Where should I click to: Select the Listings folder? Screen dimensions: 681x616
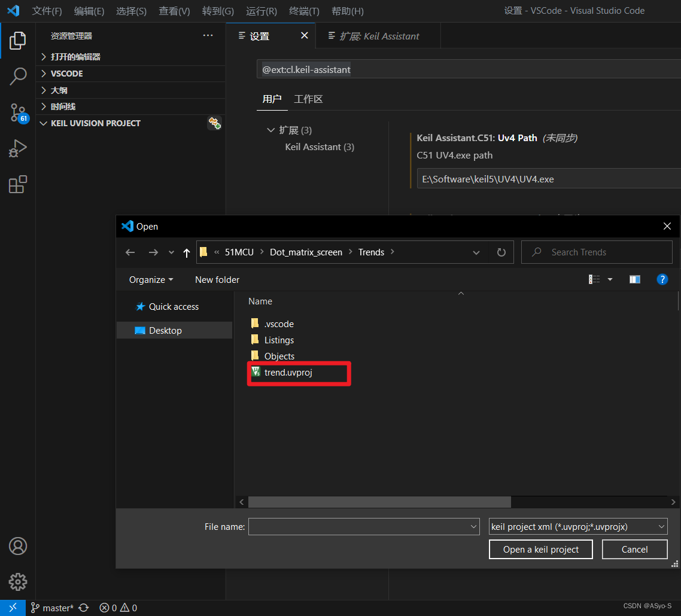[x=279, y=340]
